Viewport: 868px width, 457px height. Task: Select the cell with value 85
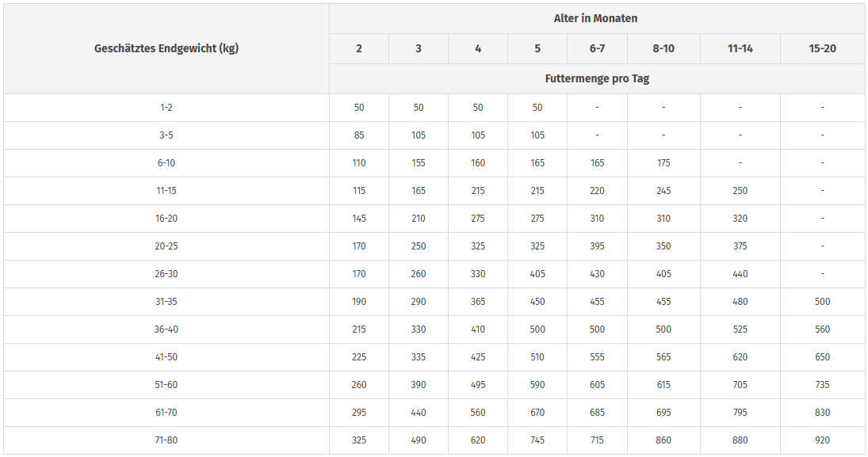pyautogui.click(x=359, y=135)
